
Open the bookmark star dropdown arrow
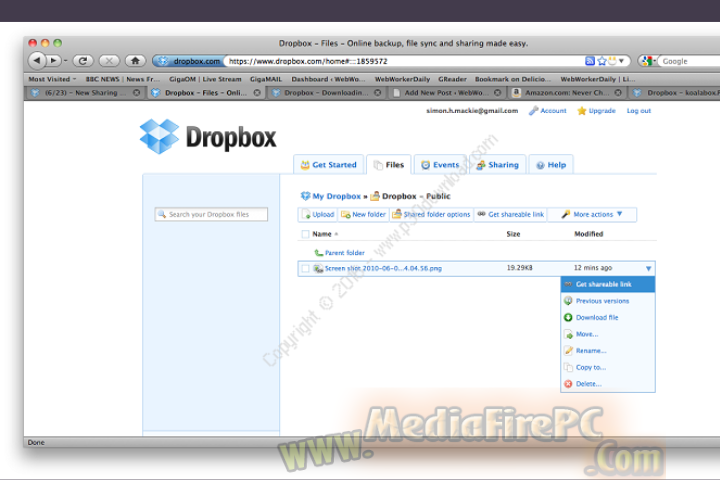pos(622,61)
